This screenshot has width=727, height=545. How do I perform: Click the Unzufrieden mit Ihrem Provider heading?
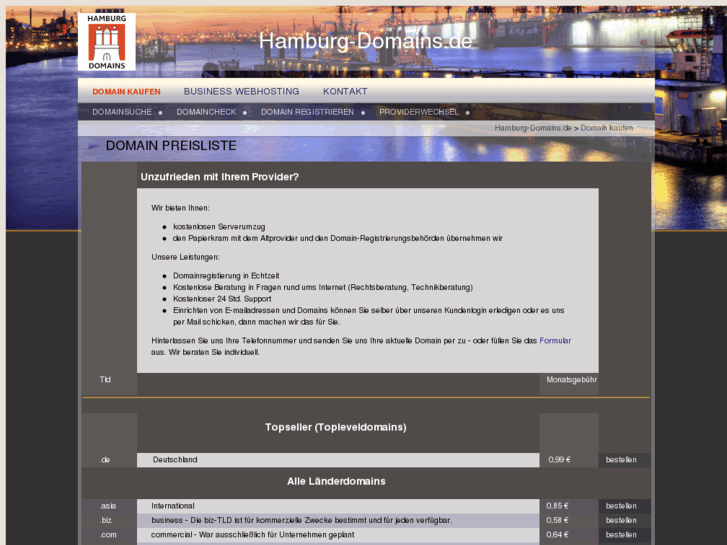220,177
